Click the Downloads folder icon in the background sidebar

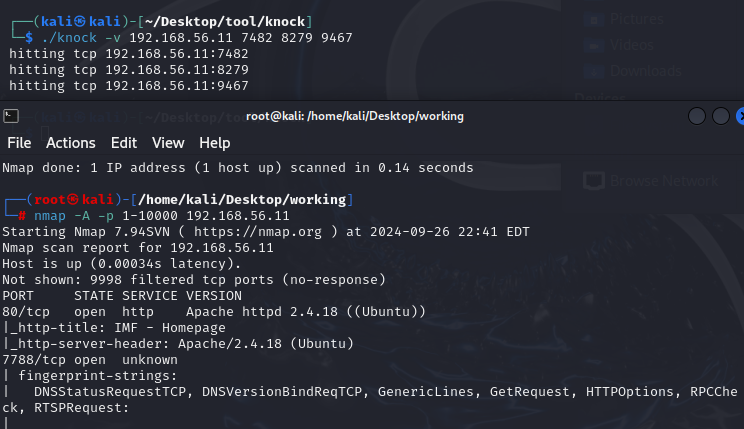(x=594, y=72)
